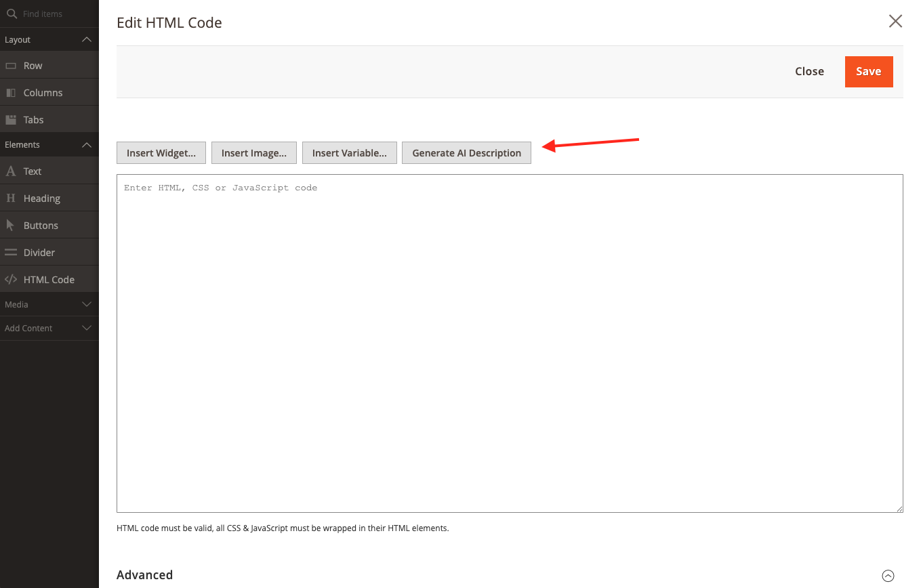Select the Columns icon in sidebar
This screenshot has width=921, height=588.
(x=11, y=93)
